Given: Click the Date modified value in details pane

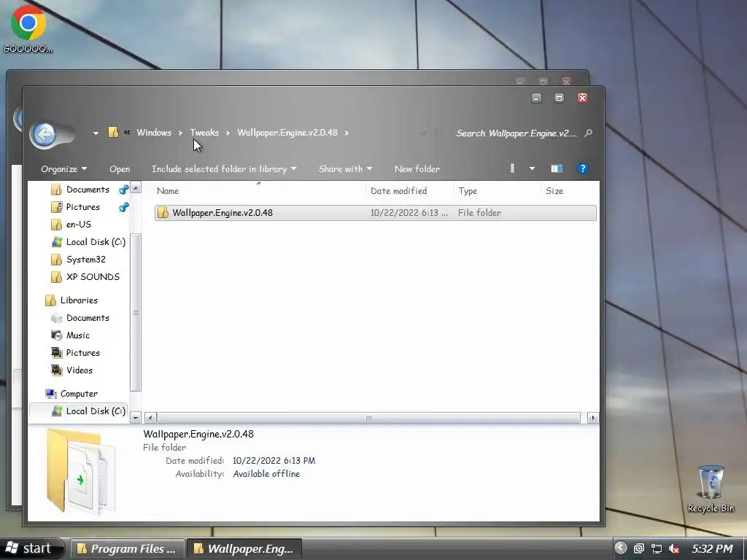Looking at the screenshot, I should tap(274, 461).
